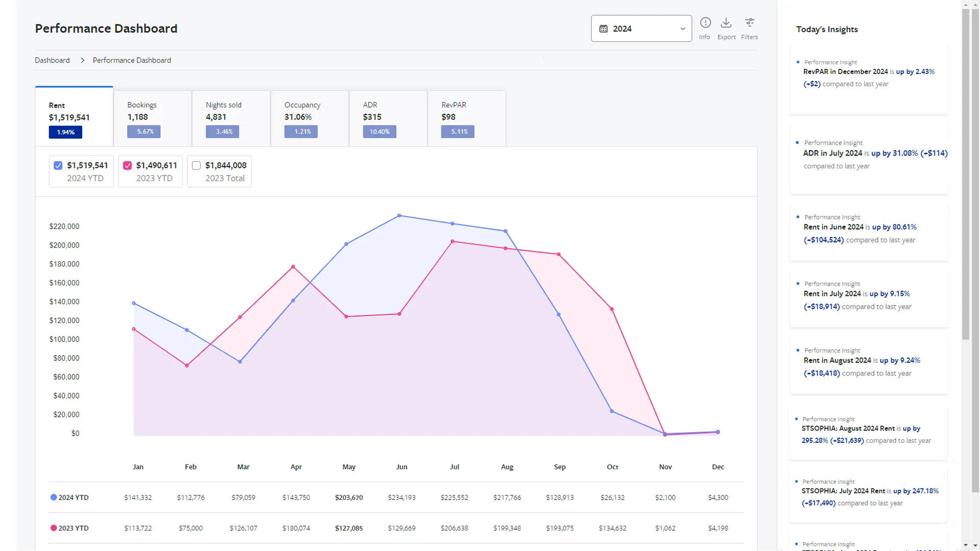Select the Rent metric tab
Screen dimensions: 980x551
tap(74, 117)
